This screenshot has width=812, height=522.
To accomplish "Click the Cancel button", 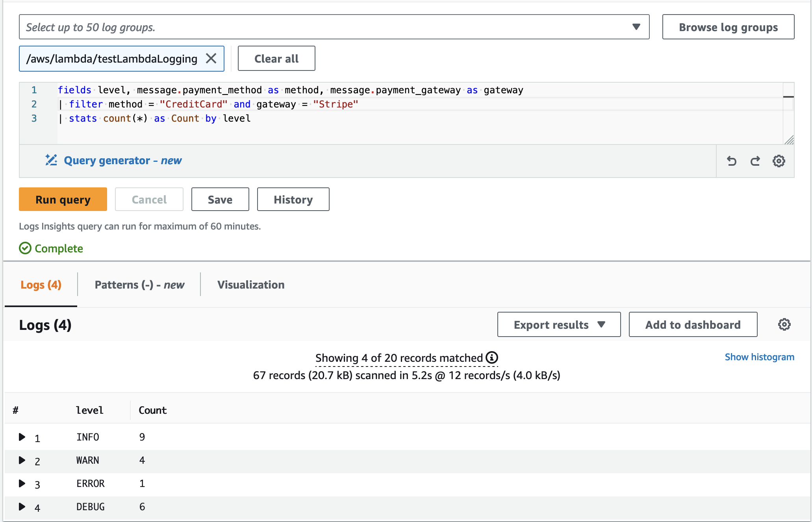I will pyautogui.click(x=149, y=199).
